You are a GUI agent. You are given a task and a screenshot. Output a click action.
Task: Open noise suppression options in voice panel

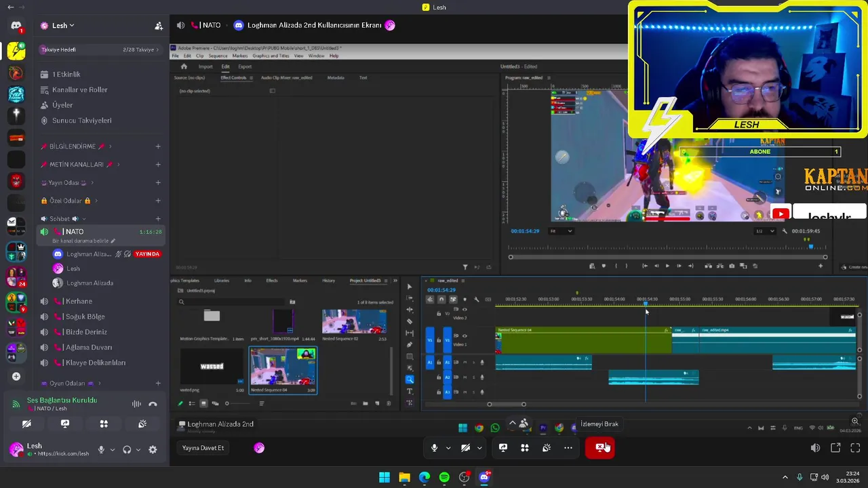click(x=136, y=404)
